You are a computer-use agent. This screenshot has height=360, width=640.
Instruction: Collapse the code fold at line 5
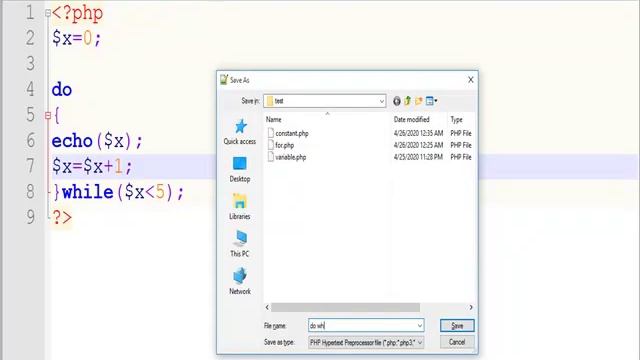click(48, 116)
